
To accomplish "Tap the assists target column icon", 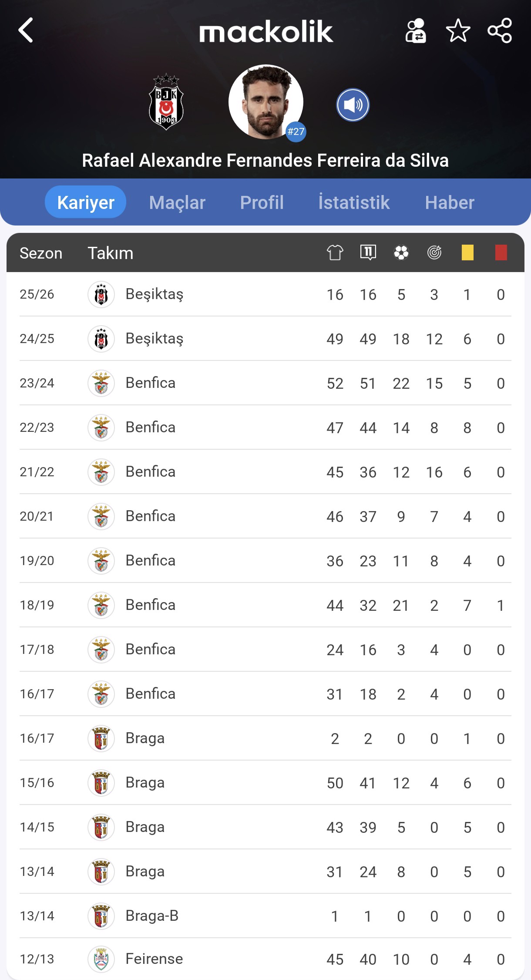I will pos(434,253).
